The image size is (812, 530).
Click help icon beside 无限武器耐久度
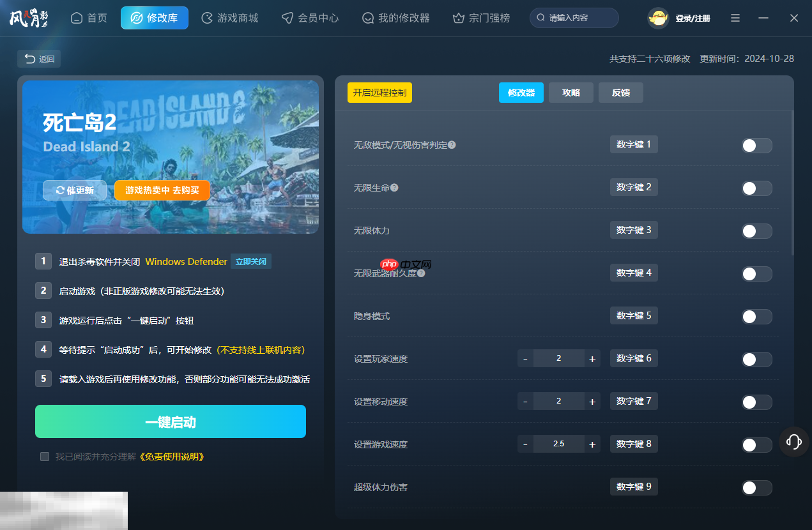tap(421, 273)
